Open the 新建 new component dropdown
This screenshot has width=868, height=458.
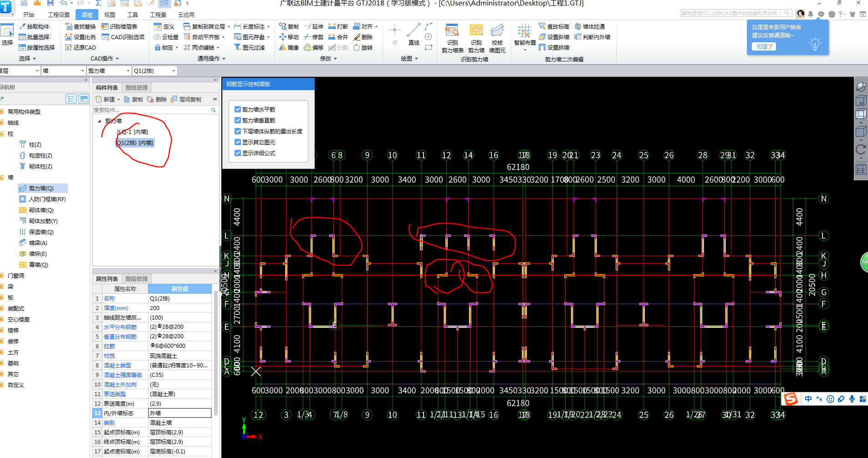(119, 99)
